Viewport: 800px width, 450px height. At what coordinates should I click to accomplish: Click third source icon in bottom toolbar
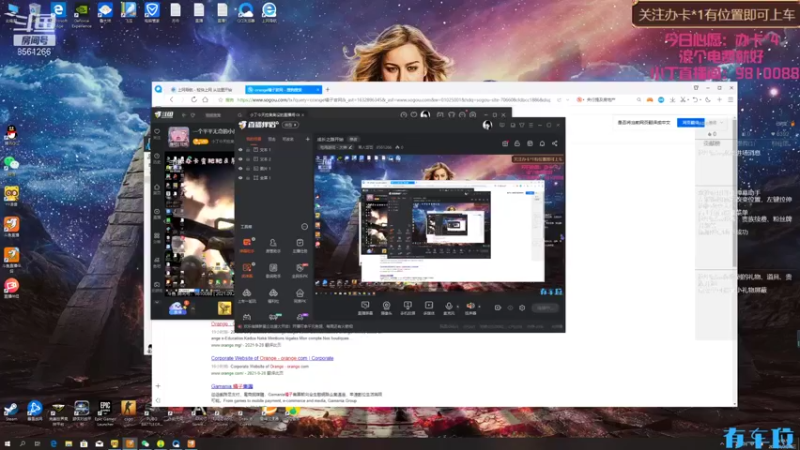(407, 307)
